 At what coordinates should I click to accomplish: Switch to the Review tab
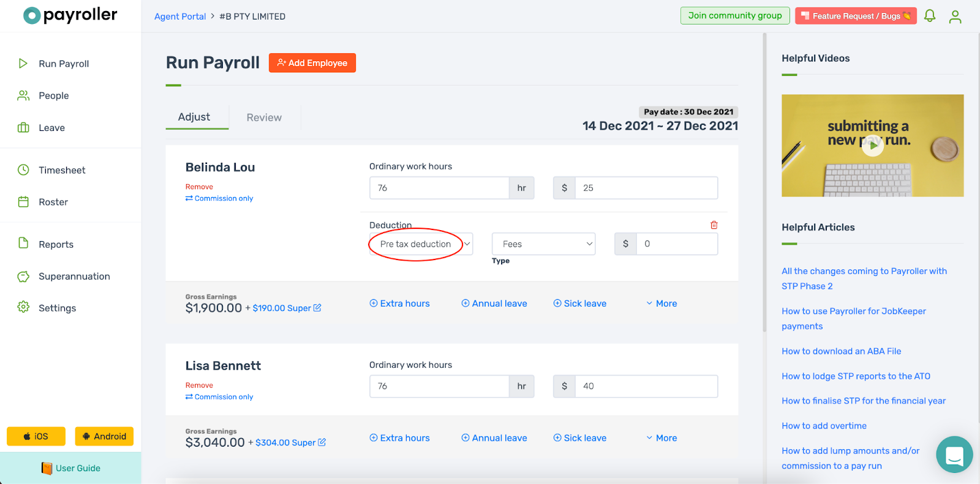[264, 117]
